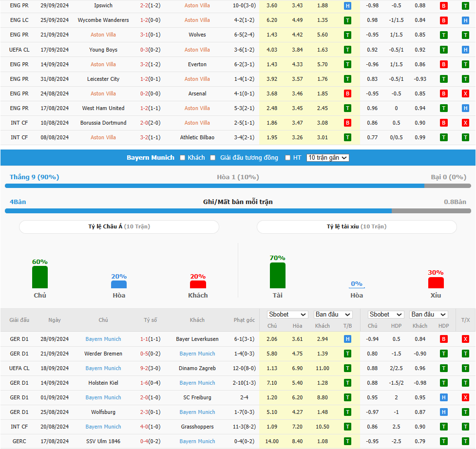Open the 10 trận gần dropdown
476x449 pixels.
point(327,158)
